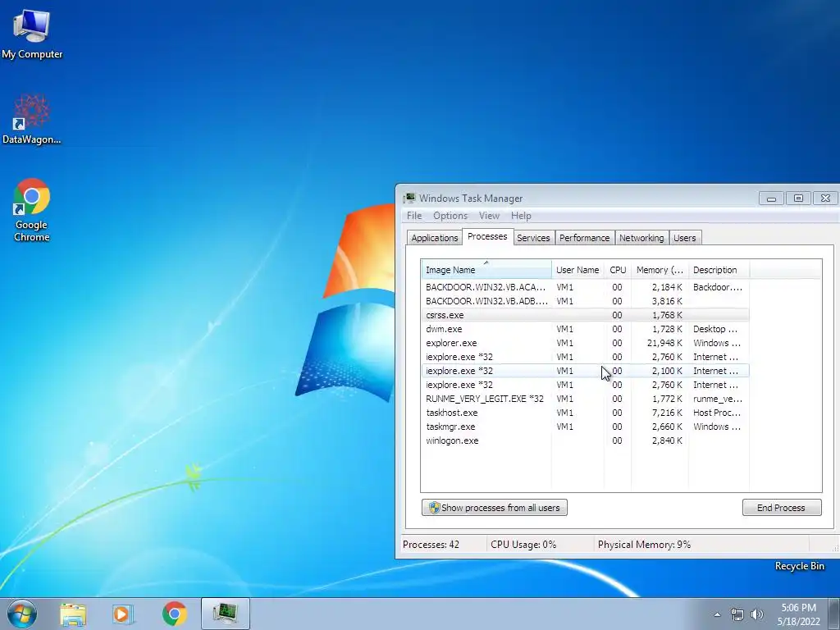Select RUNME_VERY_LEGIT.EXE *32 process
The image size is (840, 630).
click(x=585, y=399)
